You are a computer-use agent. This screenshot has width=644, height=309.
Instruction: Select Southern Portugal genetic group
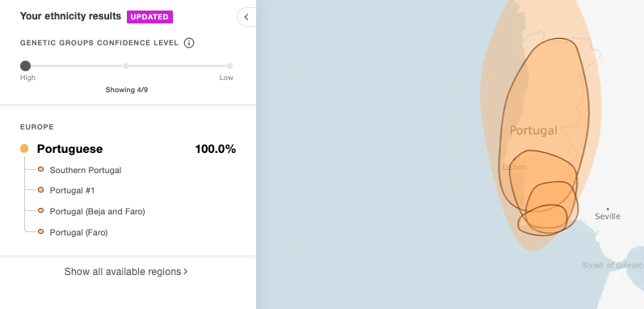click(x=86, y=170)
